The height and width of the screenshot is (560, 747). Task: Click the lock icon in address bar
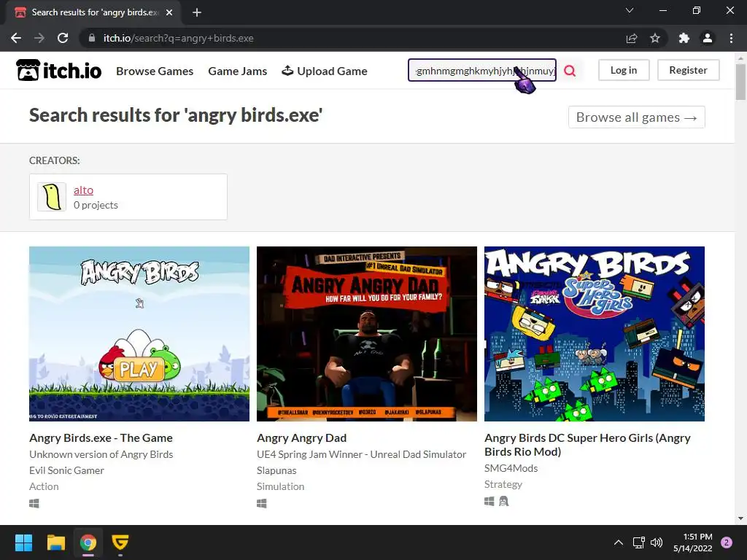click(92, 38)
